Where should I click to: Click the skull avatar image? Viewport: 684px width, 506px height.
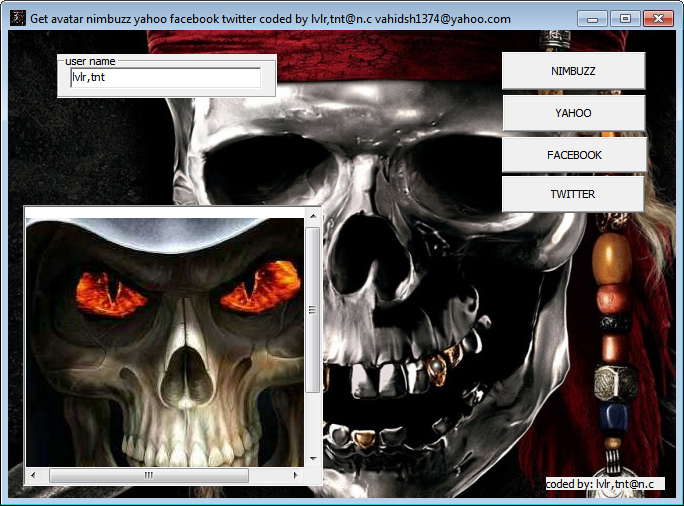pos(165,342)
